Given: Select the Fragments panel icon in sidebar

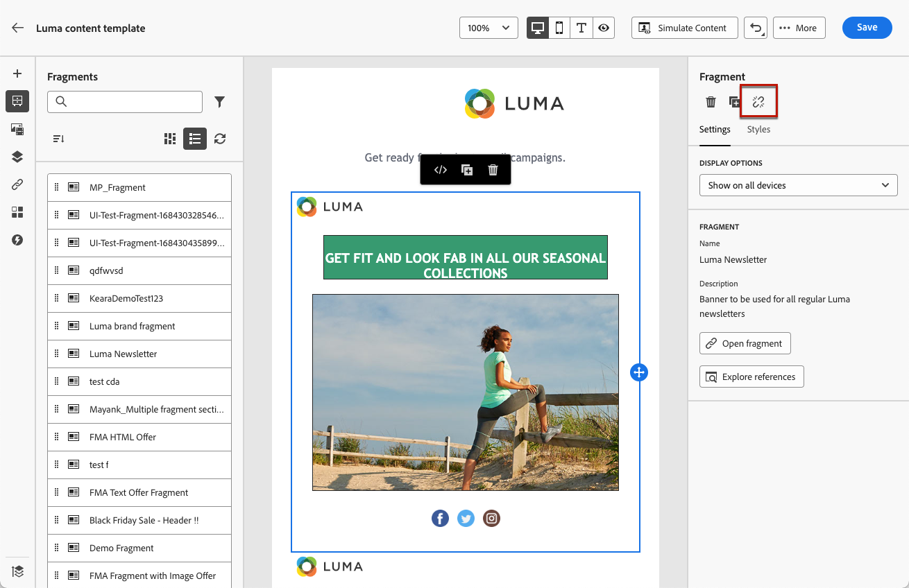Looking at the screenshot, I should coord(17,101).
